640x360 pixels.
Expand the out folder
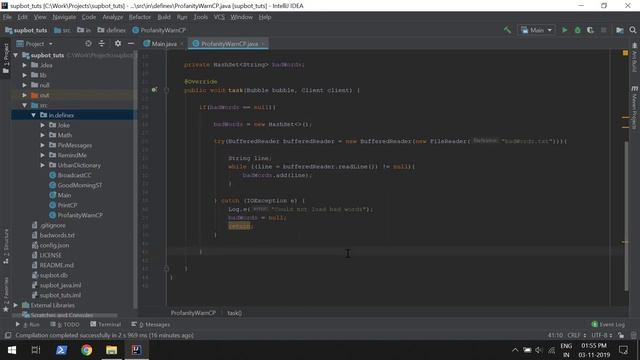pyautogui.click(x=24, y=95)
